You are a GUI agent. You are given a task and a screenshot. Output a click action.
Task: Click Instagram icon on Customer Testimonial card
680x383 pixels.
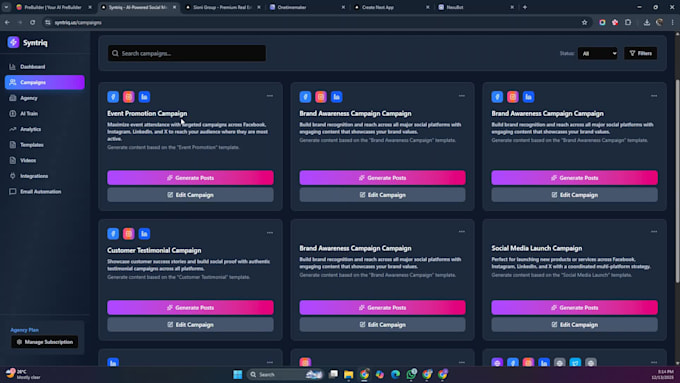click(x=129, y=234)
